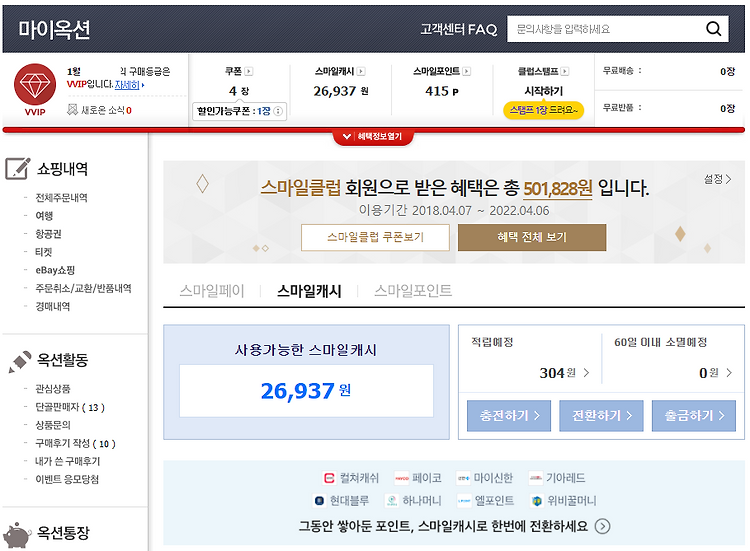The width and height of the screenshot is (750, 551).
Task: Click the 출금하기 button
Action: coord(694,416)
